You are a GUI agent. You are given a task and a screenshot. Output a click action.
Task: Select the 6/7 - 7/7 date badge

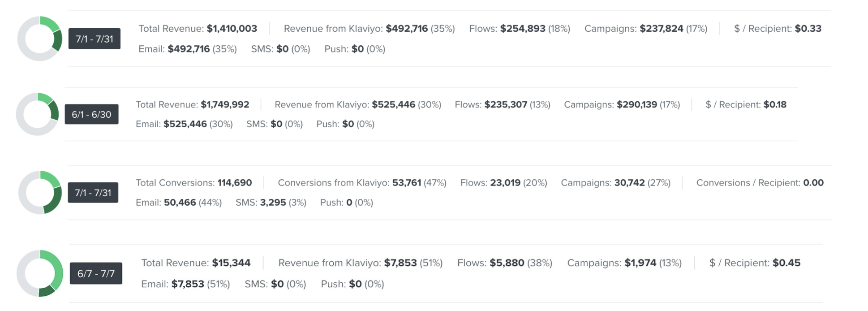tap(96, 273)
